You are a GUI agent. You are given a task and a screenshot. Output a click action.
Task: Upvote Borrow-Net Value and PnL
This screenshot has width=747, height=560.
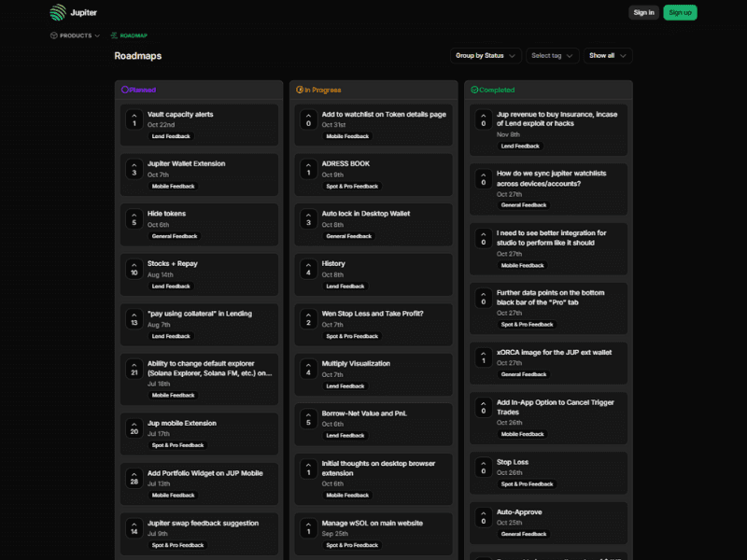(308, 417)
